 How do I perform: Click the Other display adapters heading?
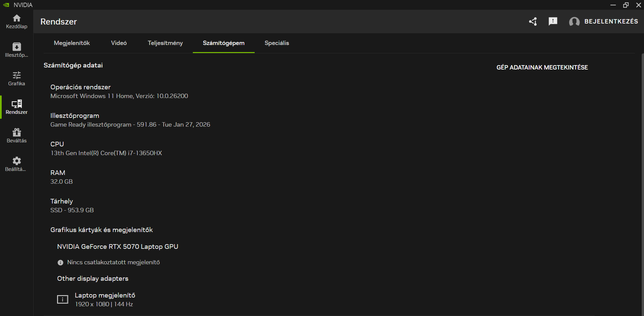[x=93, y=278]
